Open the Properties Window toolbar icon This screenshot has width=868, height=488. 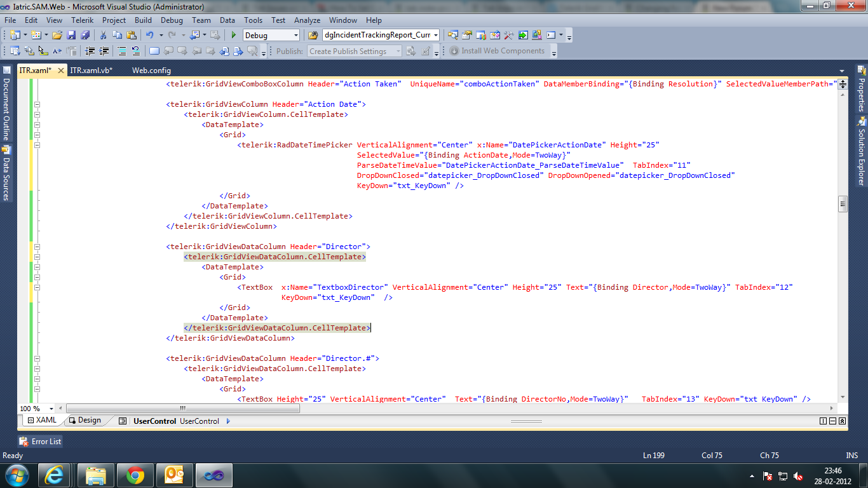(x=467, y=35)
